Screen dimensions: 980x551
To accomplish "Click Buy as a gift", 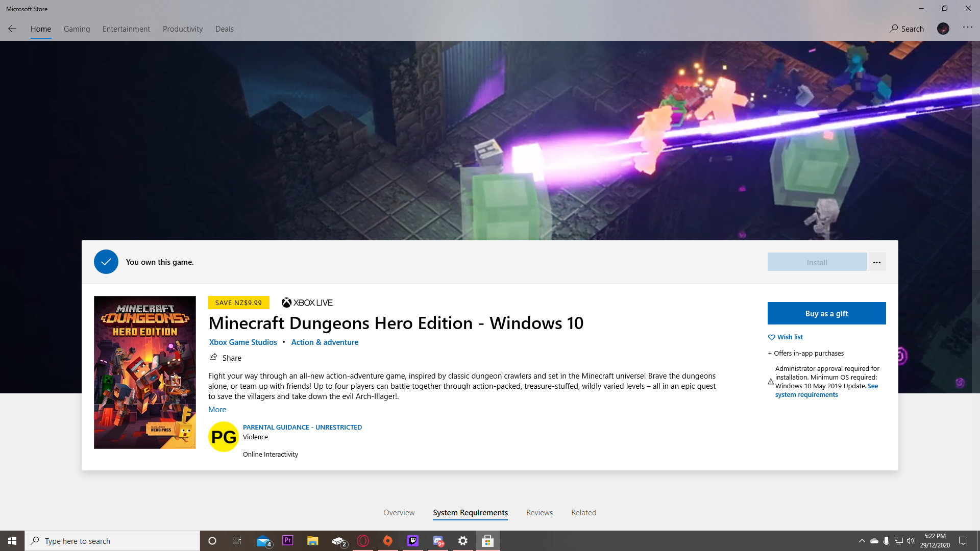I will click(827, 313).
